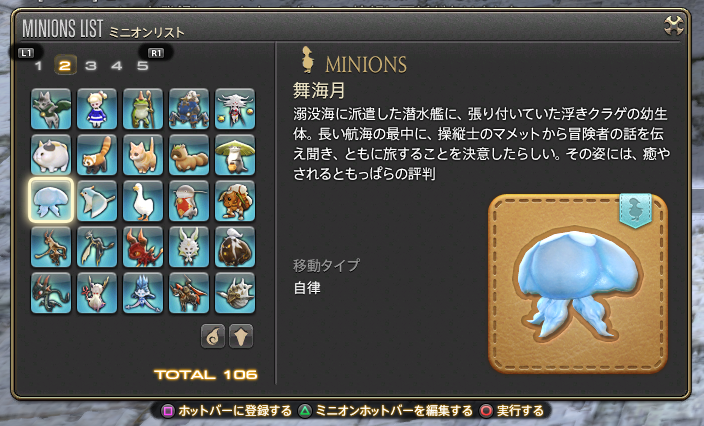Choose the red panda minion icon
The width and height of the screenshot is (704, 426).
pyautogui.click(x=97, y=155)
